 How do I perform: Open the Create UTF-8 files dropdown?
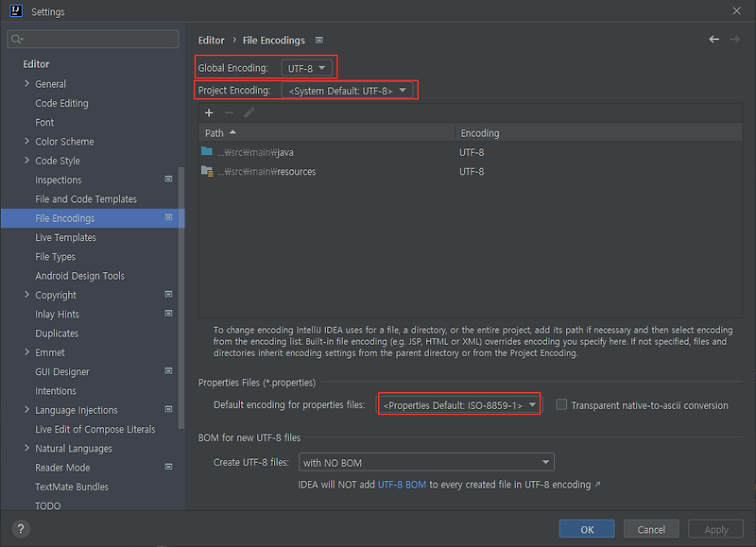(425, 461)
